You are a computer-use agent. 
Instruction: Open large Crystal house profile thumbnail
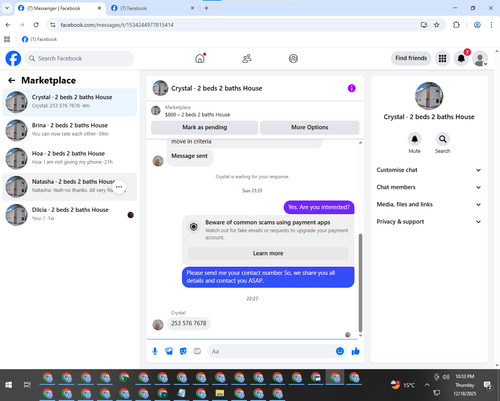(x=429, y=96)
